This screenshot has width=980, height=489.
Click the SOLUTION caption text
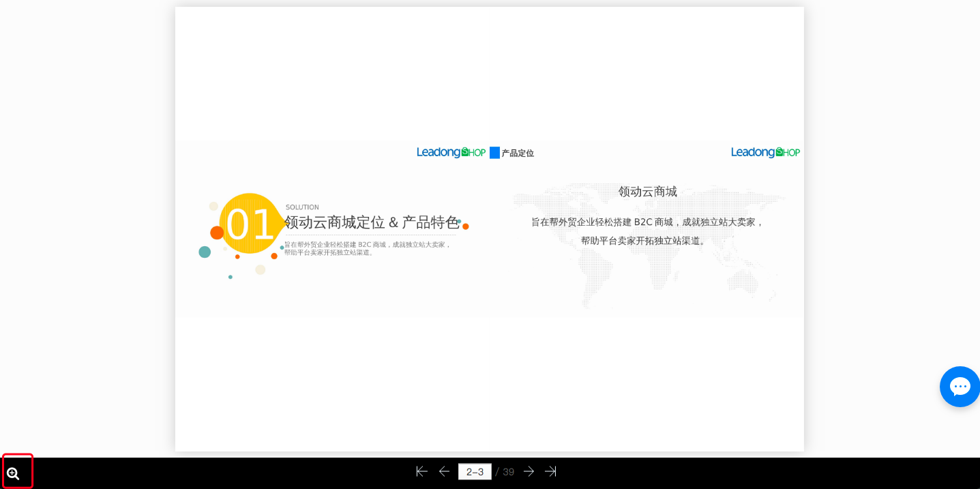click(301, 207)
